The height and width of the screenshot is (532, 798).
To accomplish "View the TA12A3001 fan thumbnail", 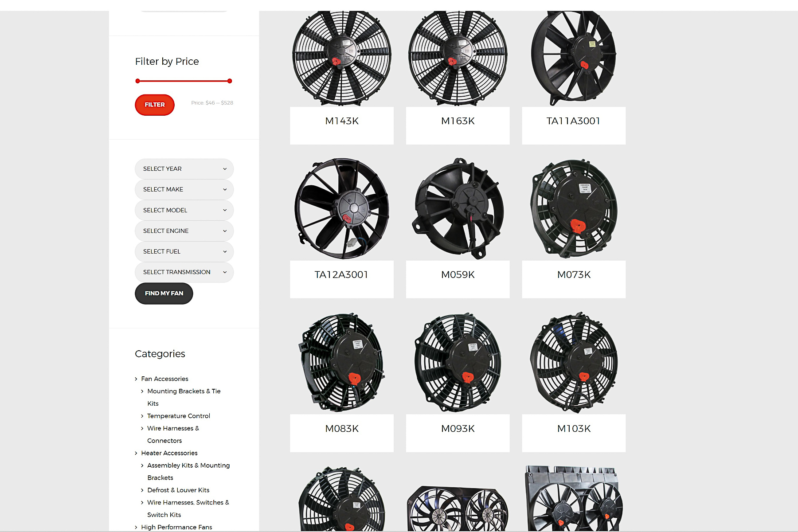I will pyautogui.click(x=342, y=208).
